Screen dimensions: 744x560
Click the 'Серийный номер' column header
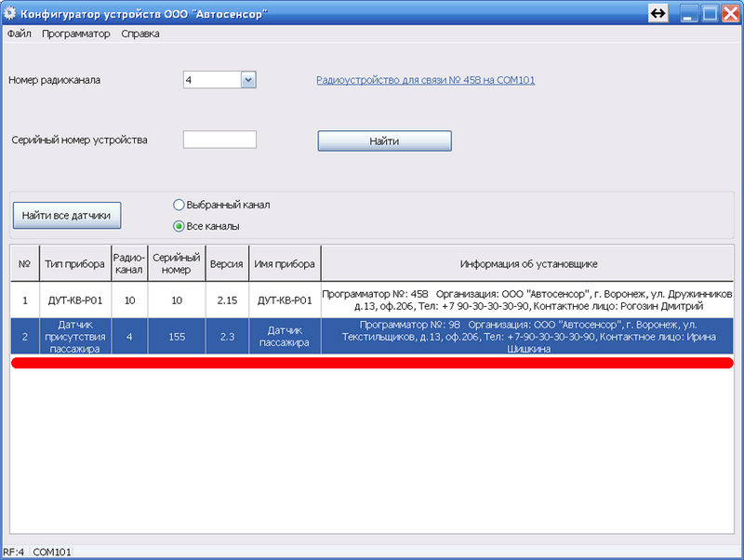(177, 264)
